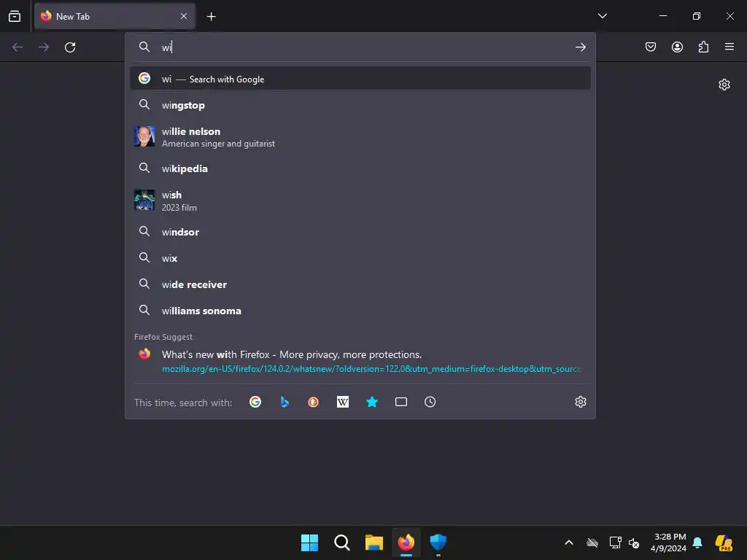Viewport: 747px width, 560px height.
Task: Select the 'windsor' suggestion
Action: click(360, 231)
